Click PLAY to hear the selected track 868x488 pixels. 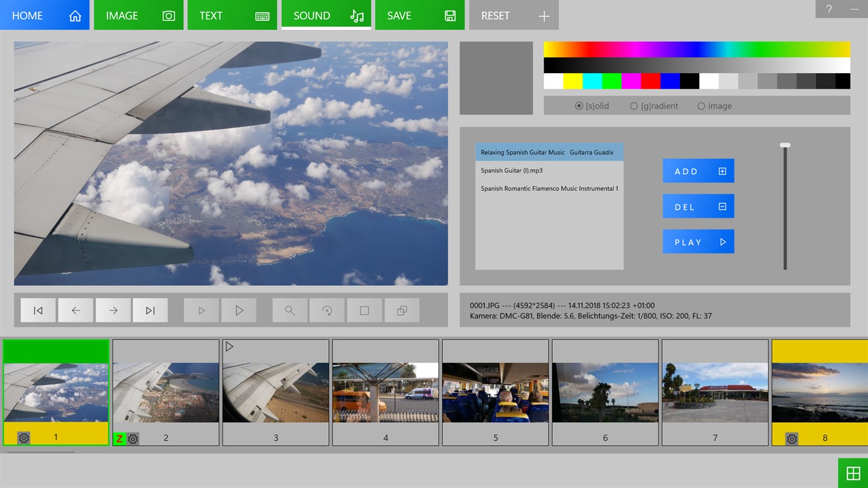click(x=698, y=241)
